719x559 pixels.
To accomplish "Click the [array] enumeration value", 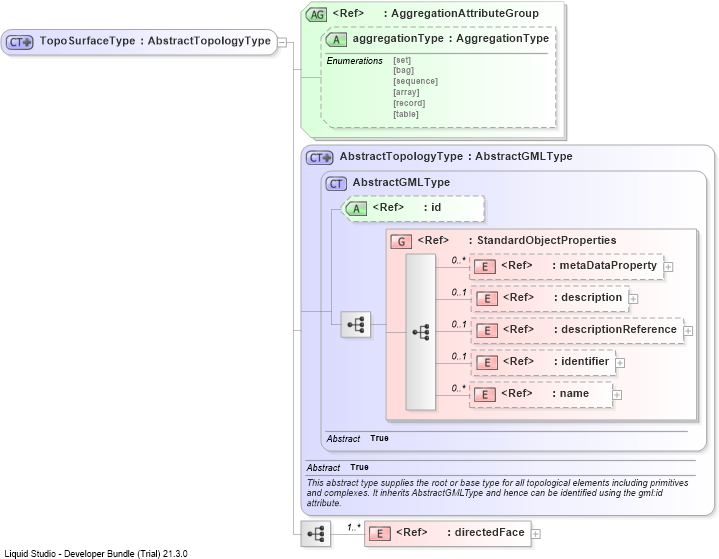I will (x=406, y=92).
